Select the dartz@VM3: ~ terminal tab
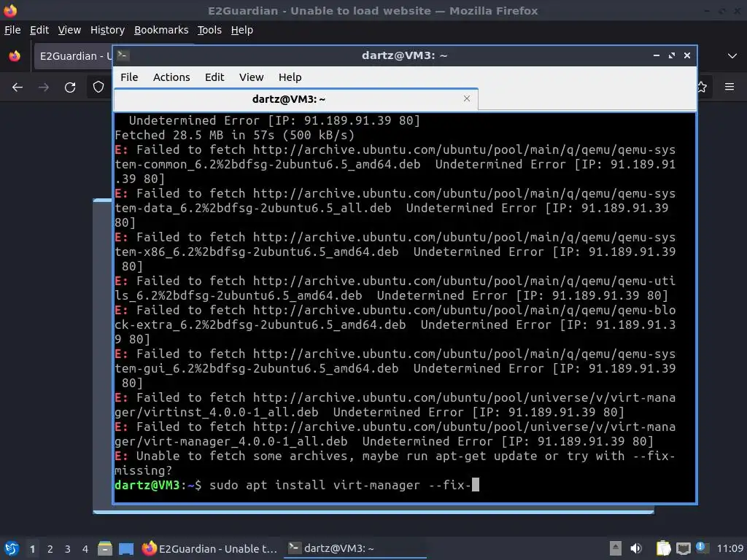 [296, 99]
